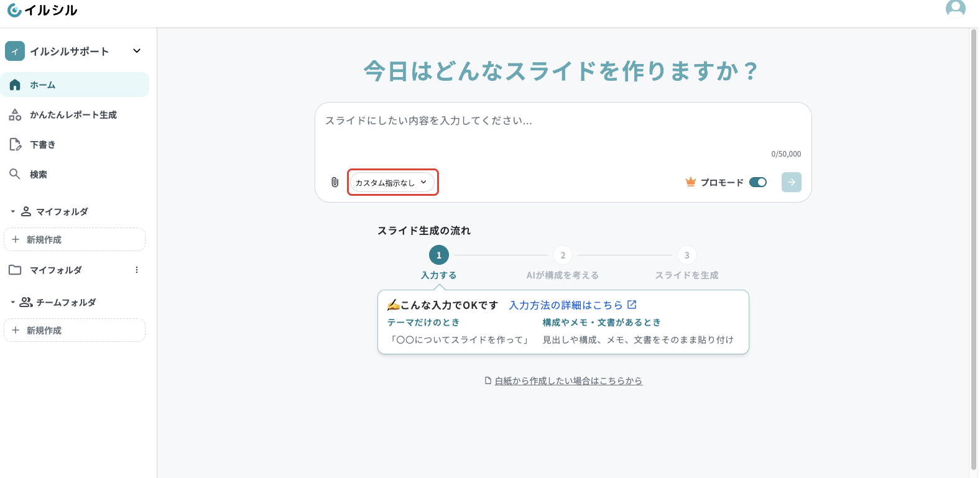Open かんたんレポート生成 menu item
The width and height of the screenshot is (980, 478).
pyautogui.click(x=75, y=114)
